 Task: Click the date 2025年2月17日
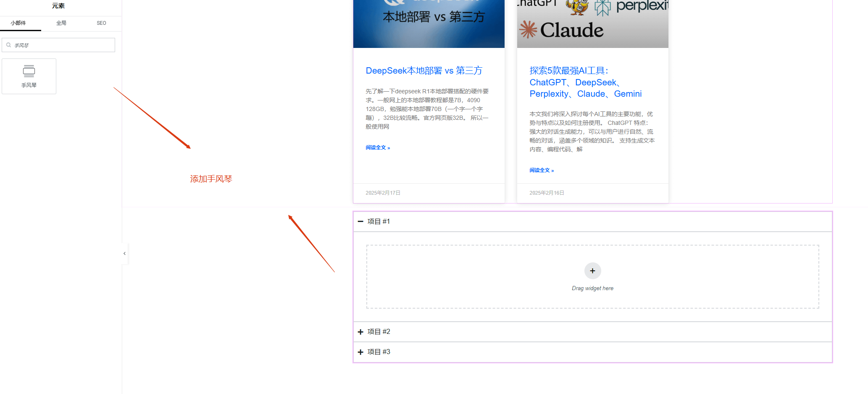pyautogui.click(x=383, y=193)
